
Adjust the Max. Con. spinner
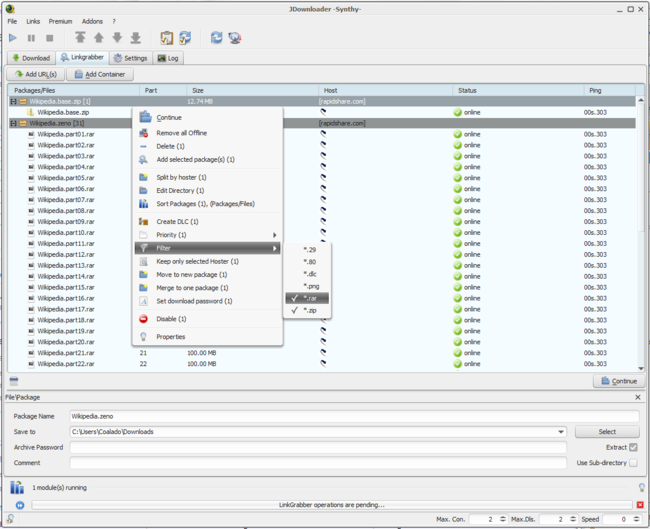(502, 519)
